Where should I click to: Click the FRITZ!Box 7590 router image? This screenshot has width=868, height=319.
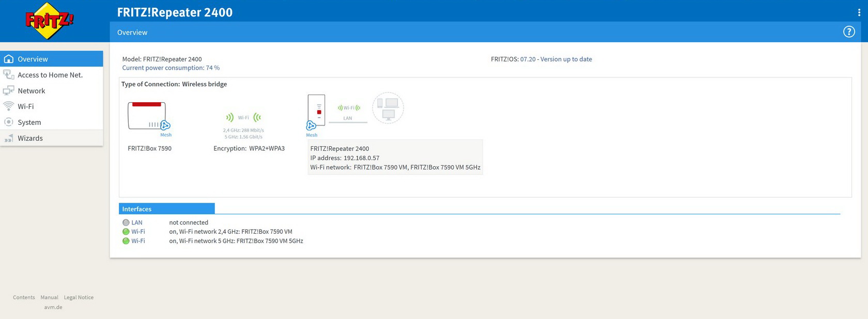[147, 115]
